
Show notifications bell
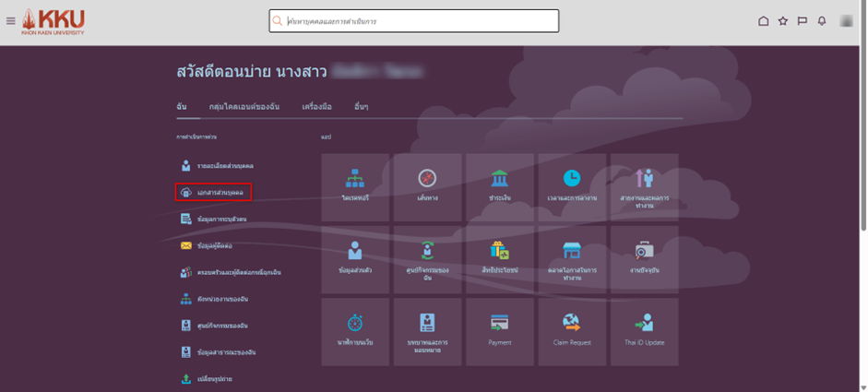click(822, 21)
